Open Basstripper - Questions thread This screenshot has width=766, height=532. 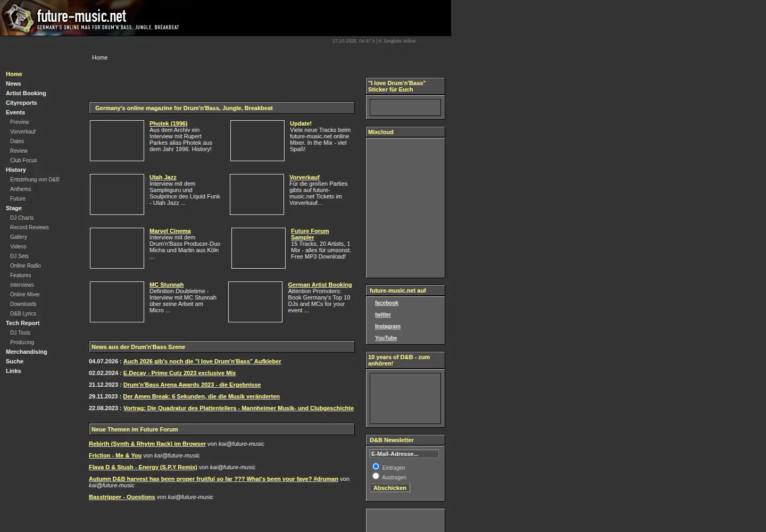click(122, 497)
